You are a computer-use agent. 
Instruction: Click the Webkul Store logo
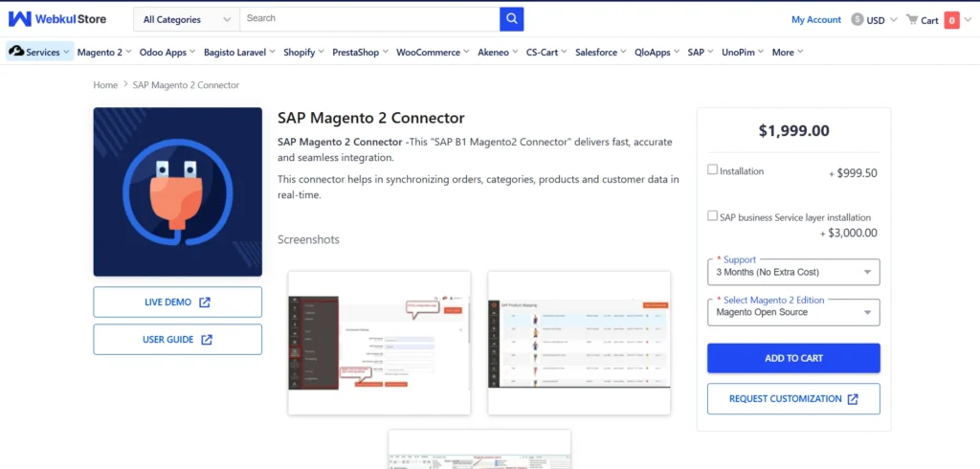coord(56,19)
